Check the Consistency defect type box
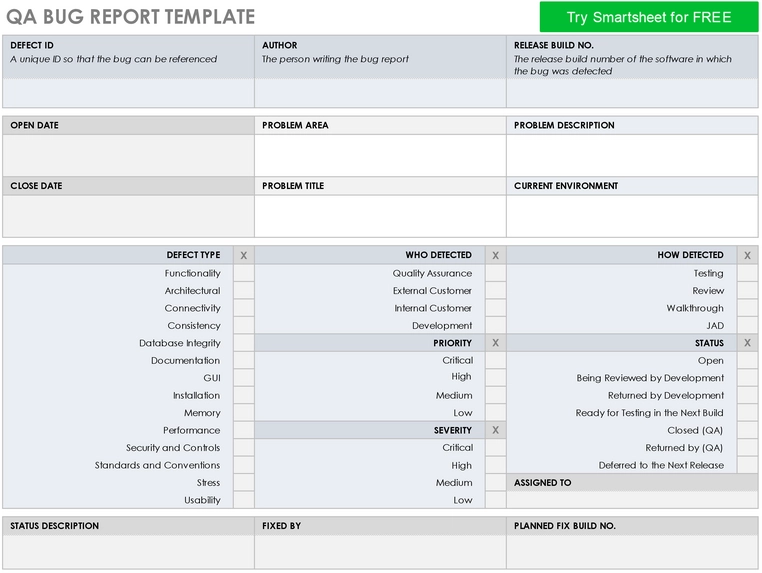This screenshot has height=573, width=762. [x=243, y=326]
